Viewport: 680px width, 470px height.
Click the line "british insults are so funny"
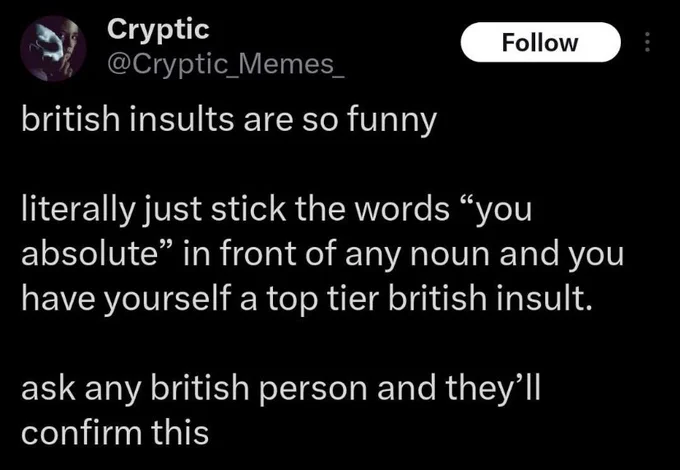229,121
